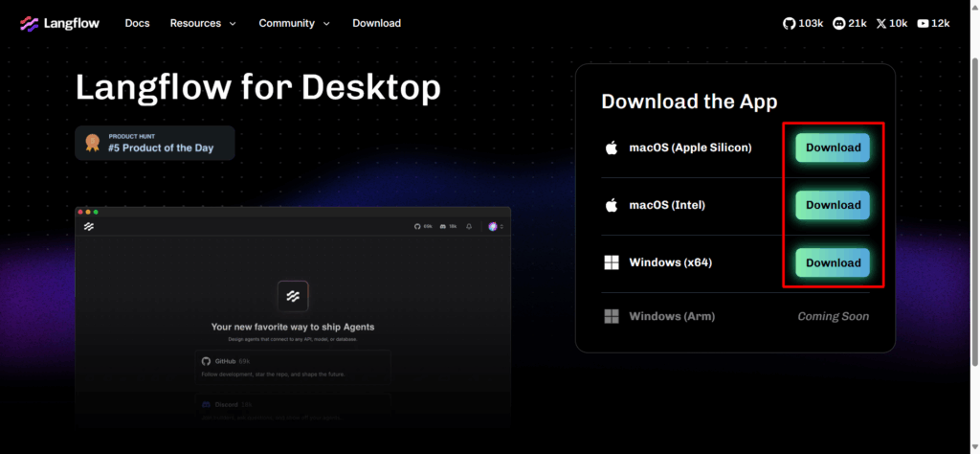Go to Download page in navbar
The width and height of the screenshot is (980, 454).
tap(376, 23)
